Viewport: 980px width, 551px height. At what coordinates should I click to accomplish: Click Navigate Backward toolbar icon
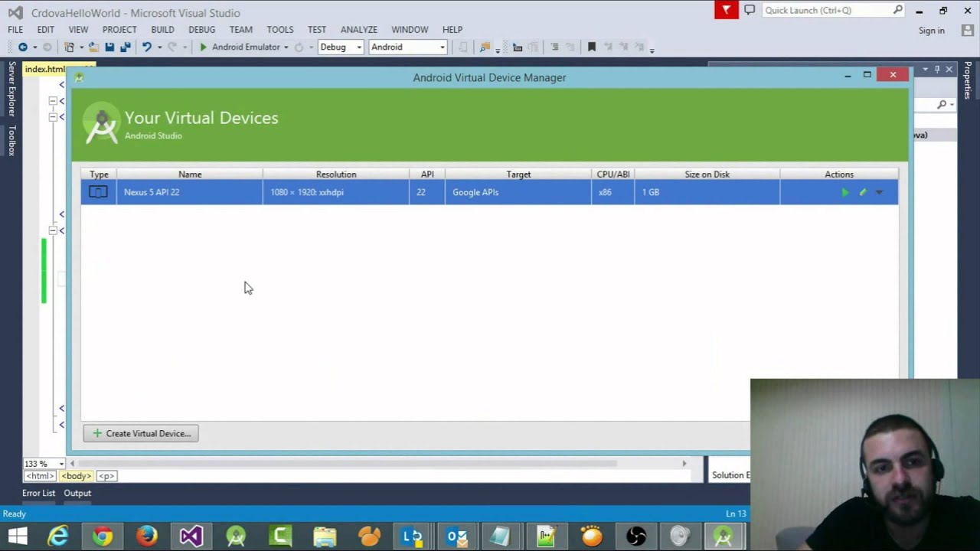[x=23, y=47]
